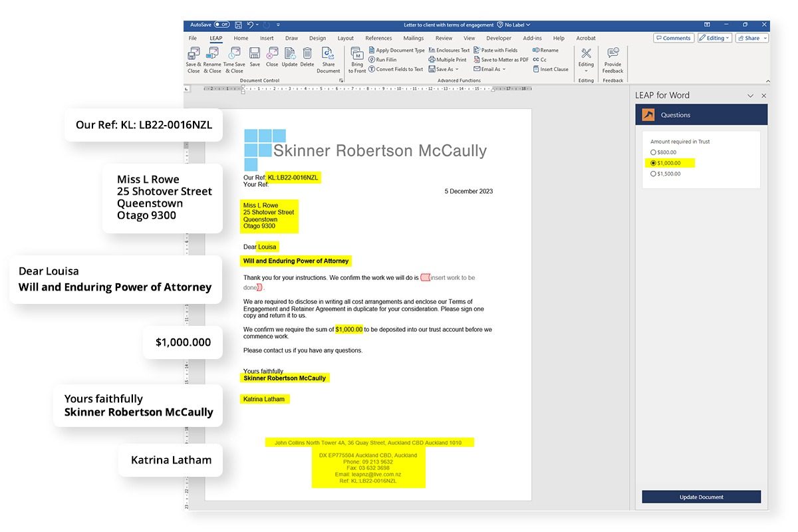Screen dimensions: 798x532
Task: Click the Rename command in Advanced Functions
Action: click(x=545, y=51)
